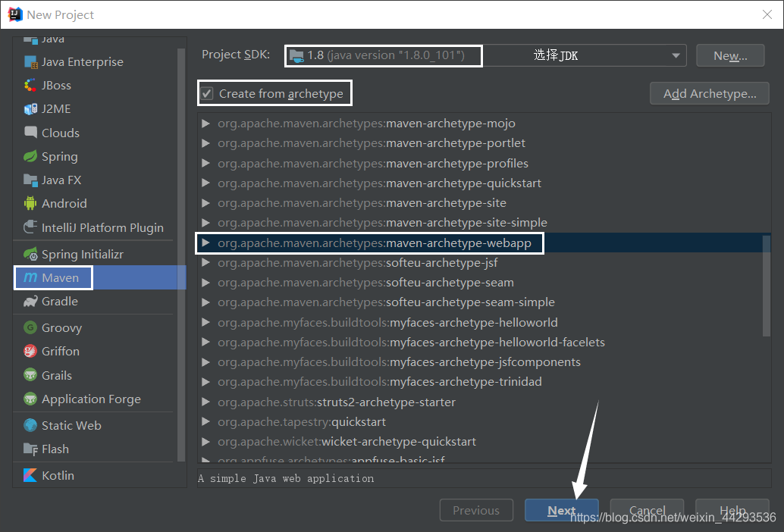The width and height of the screenshot is (784, 532).
Task: Close the New Project dialog
Action: [767, 14]
